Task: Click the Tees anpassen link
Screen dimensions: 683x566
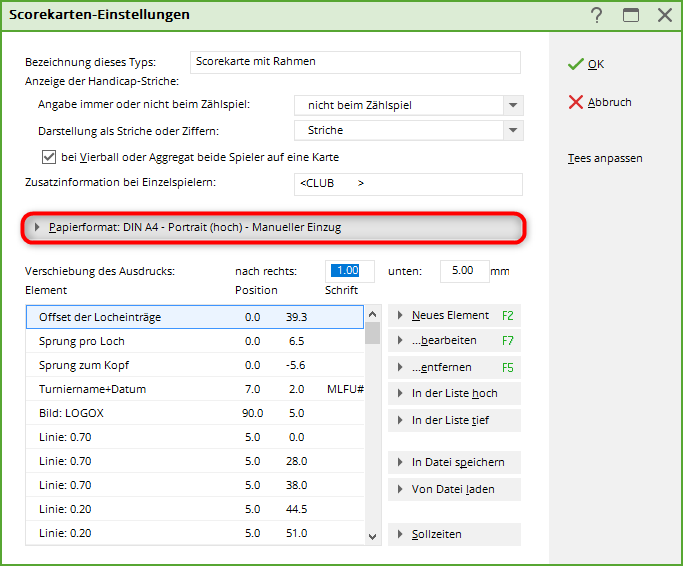Action: [605, 158]
